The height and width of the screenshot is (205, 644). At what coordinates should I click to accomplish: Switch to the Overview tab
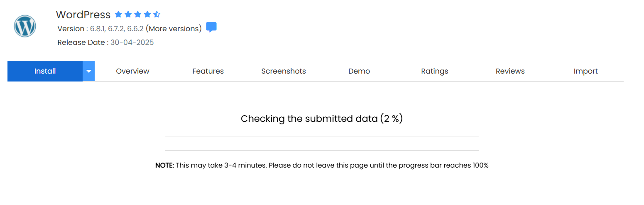pyautogui.click(x=132, y=71)
